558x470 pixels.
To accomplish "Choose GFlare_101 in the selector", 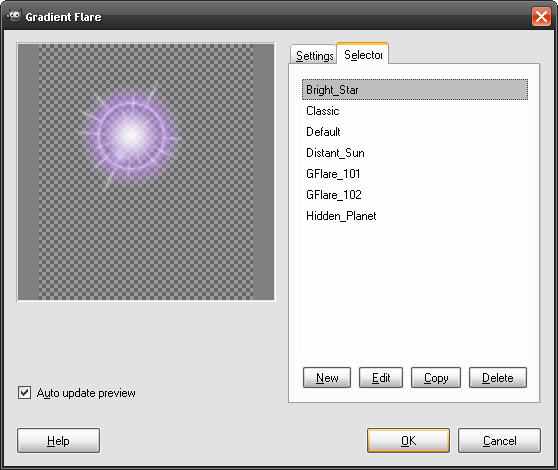I will coord(415,174).
